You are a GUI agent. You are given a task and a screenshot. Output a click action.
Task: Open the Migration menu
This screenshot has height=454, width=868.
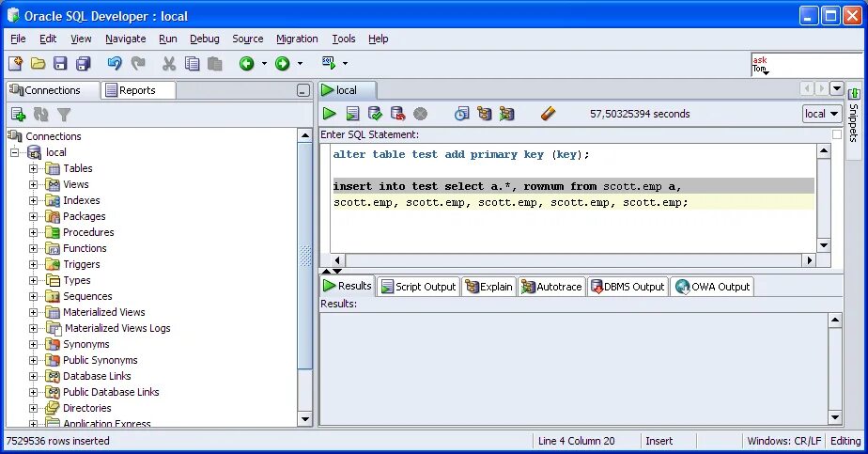tap(297, 39)
